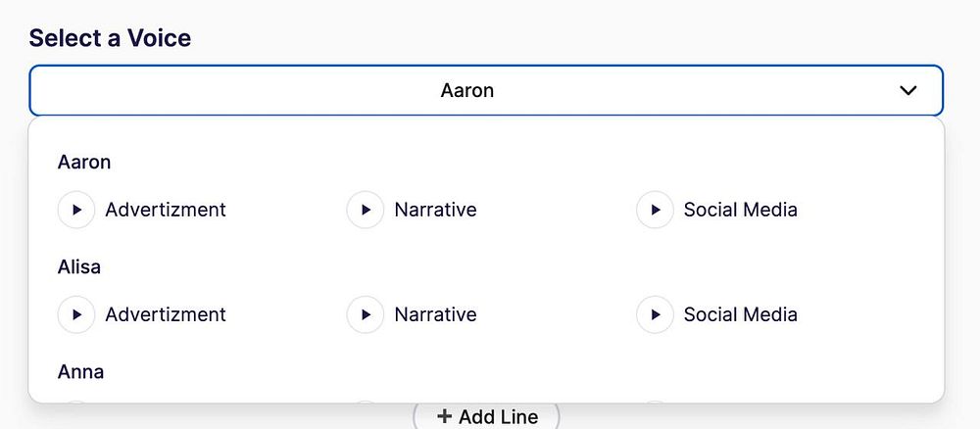Play Alisa's Narrative voice sample
This screenshot has width=980, height=429.
(x=366, y=314)
